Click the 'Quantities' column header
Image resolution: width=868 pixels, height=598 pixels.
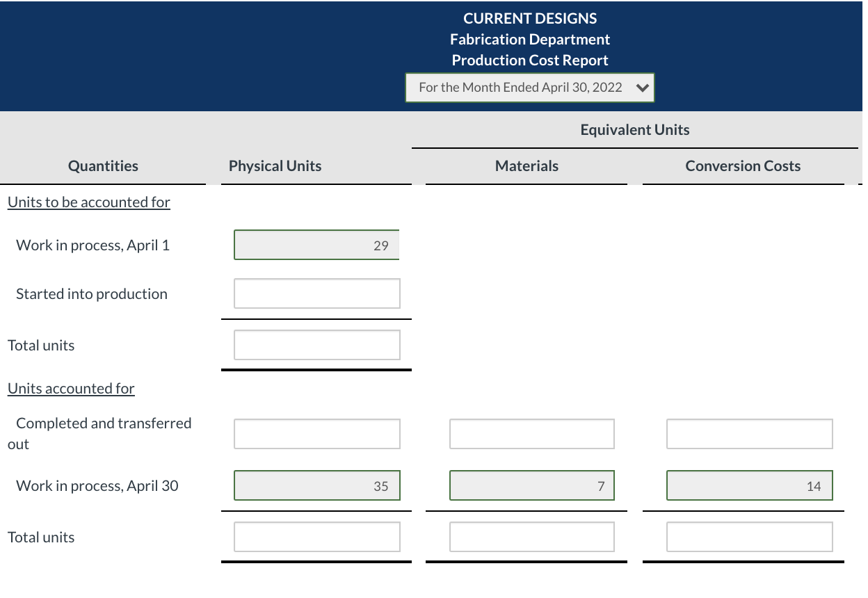click(103, 166)
